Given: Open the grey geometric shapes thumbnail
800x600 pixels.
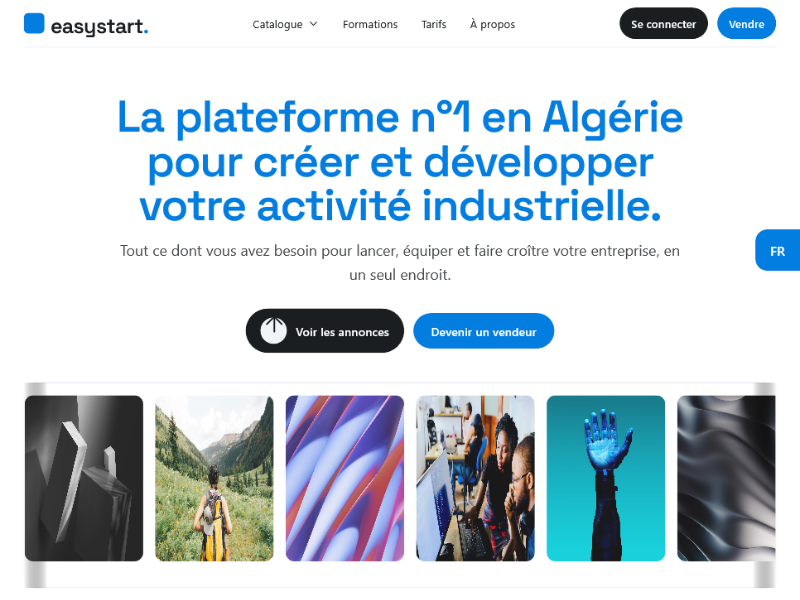Looking at the screenshot, I should pos(84,479).
